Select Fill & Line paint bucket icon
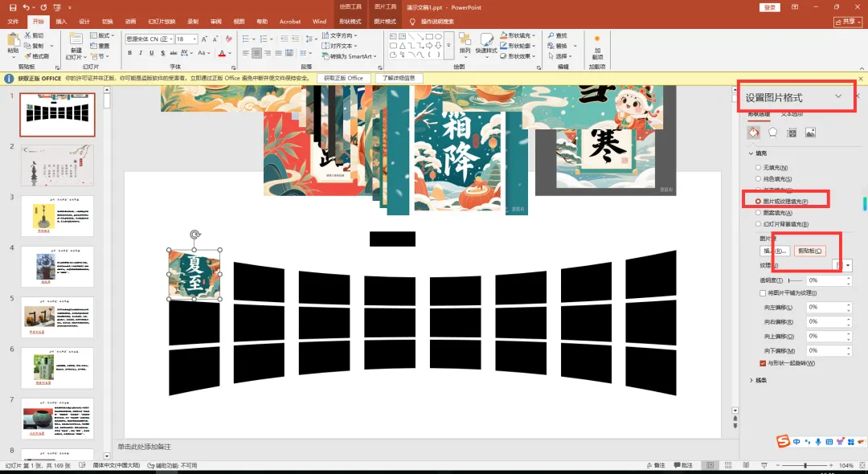The height and width of the screenshot is (474, 868). [753, 133]
